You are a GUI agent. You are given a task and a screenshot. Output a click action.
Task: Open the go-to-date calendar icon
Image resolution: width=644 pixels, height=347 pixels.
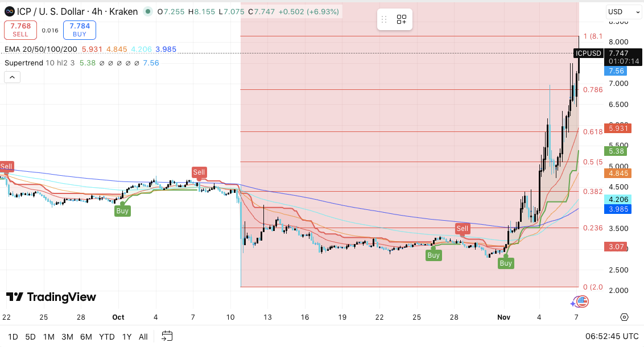(x=167, y=336)
